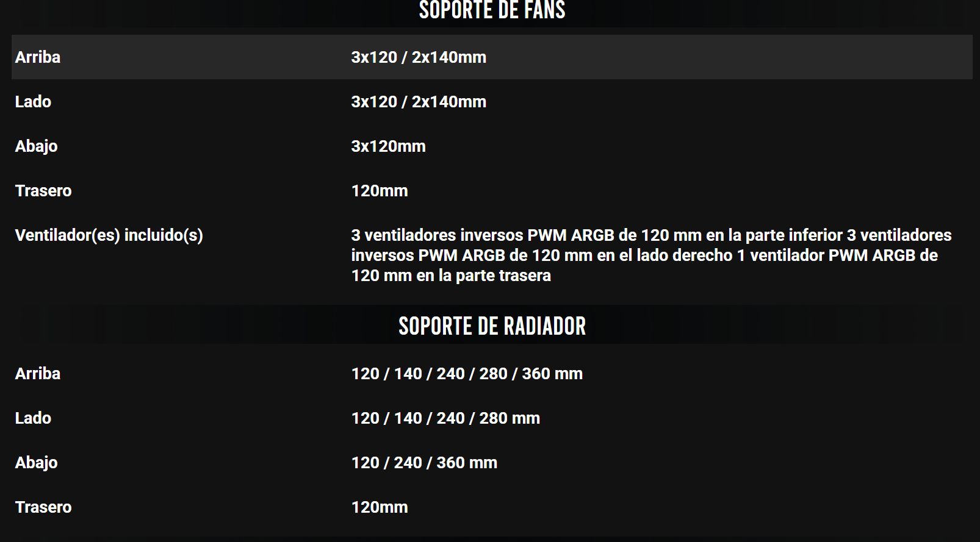Click the Ventilador(es) incluido(s) label
The image size is (980, 542).
point(109,235)
